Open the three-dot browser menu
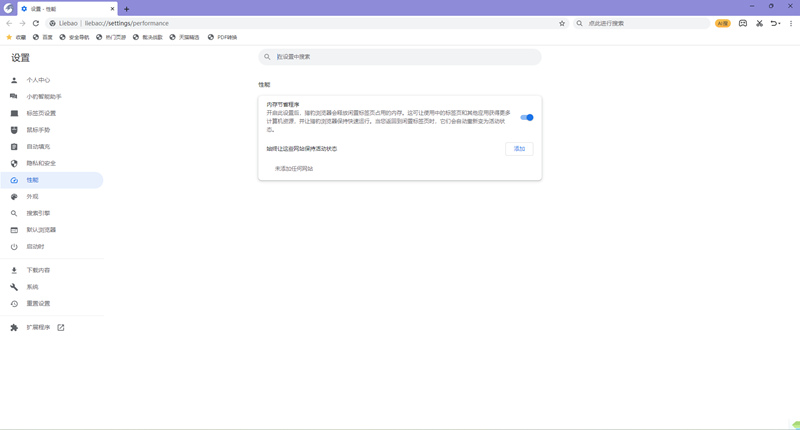Screen dimensions: 800x430 [791, 23]
